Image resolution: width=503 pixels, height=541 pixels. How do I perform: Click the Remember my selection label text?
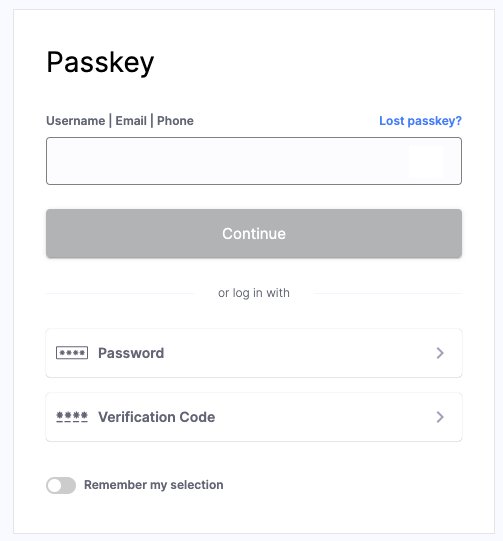(154, 485)
